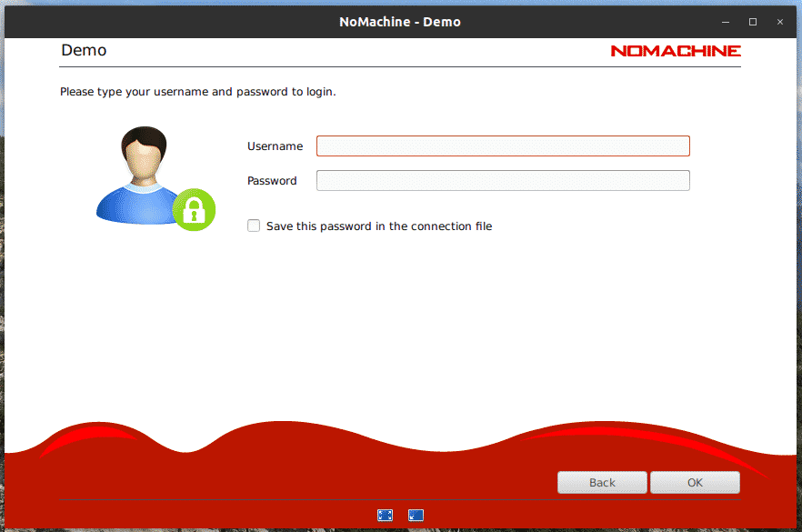Enable Save this password in the connection file

tap(254, 226)
